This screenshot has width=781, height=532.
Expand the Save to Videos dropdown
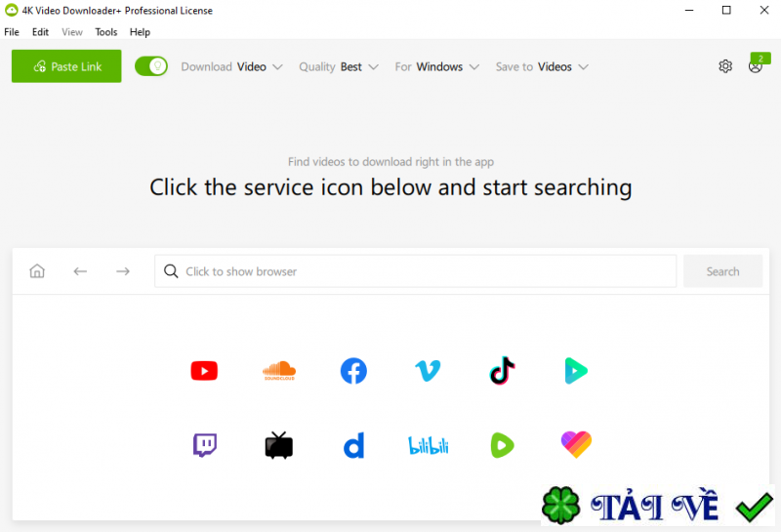click(x=542, y=66)
